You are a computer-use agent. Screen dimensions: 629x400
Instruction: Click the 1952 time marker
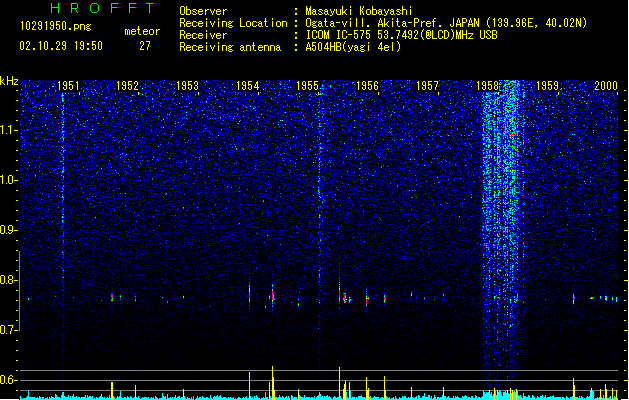coord(128,86)
